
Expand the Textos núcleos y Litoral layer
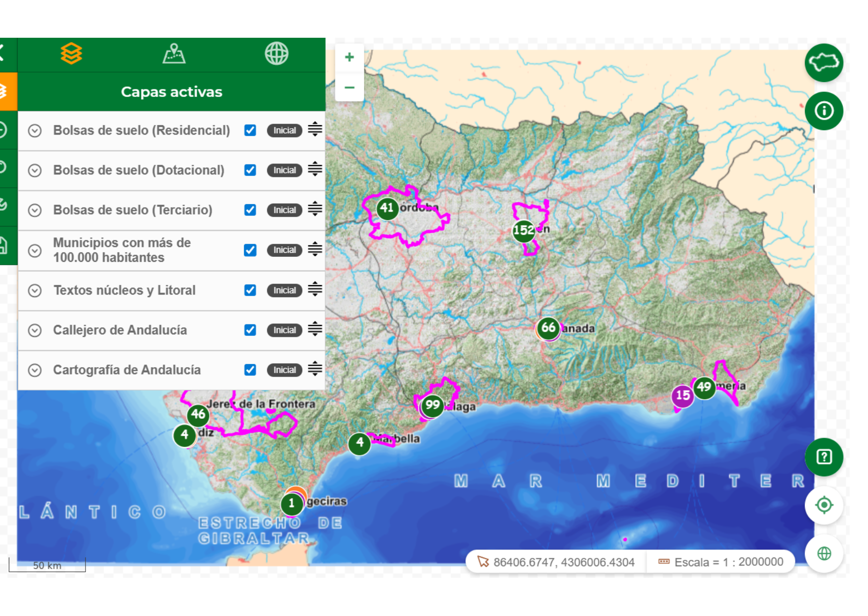pos(35,291)
